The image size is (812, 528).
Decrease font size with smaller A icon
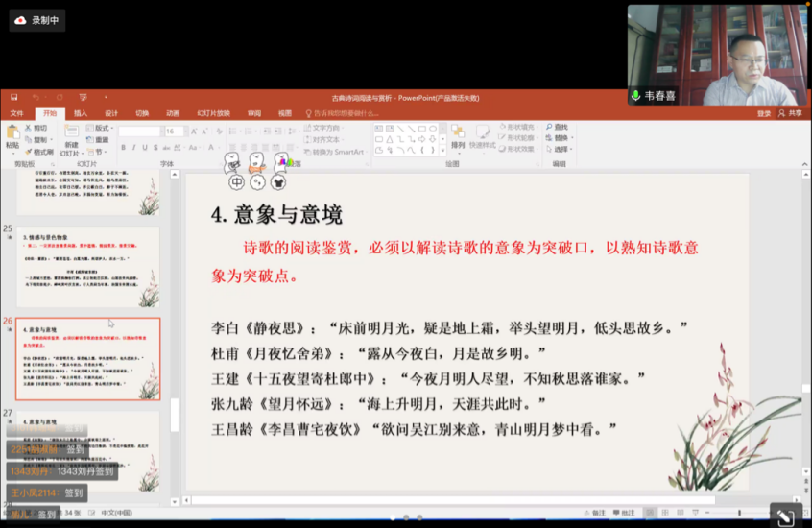(x=205, y=132)
